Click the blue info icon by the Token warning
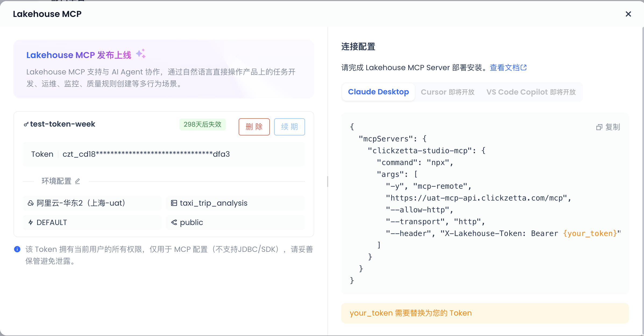Screen dimensions: 644x336 17,249
